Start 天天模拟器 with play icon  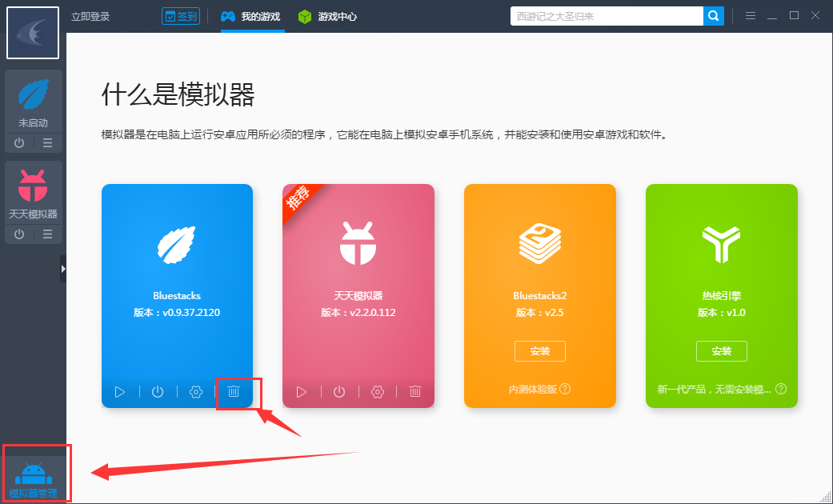pyautogui.click(x=302, y=392)
